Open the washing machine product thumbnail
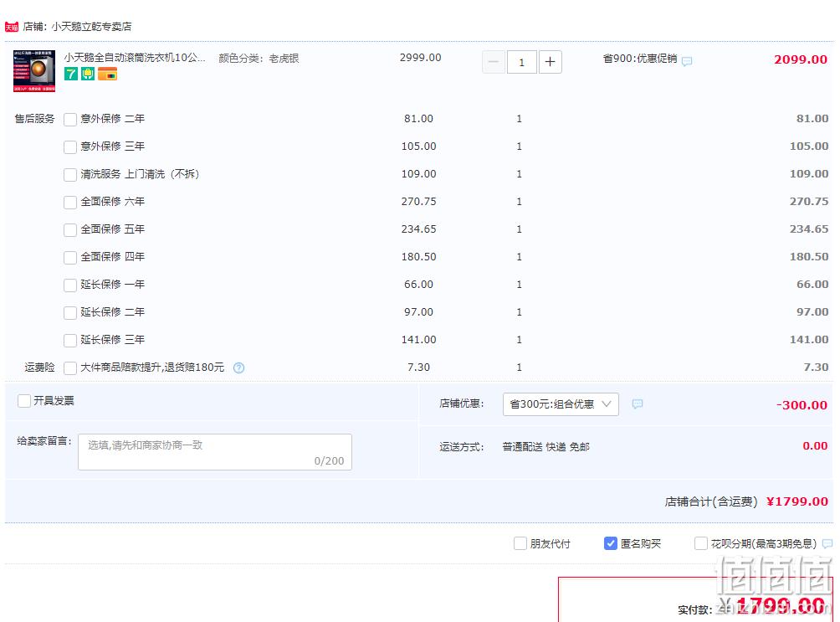The height and width of the screenshot is (622, 840). (34, 71)
